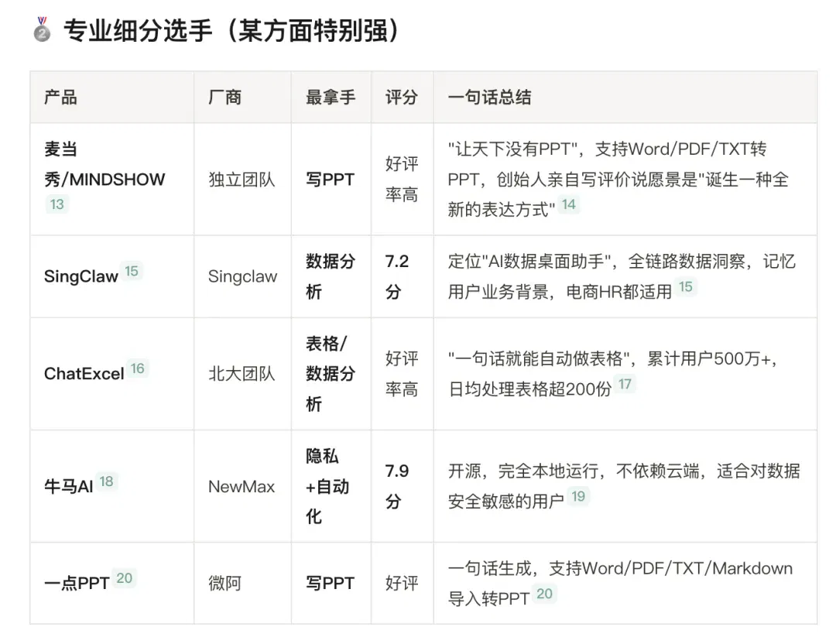Select the 牛马AI product name
Viewport: 836px width, 644px height.
pos(69,486)
